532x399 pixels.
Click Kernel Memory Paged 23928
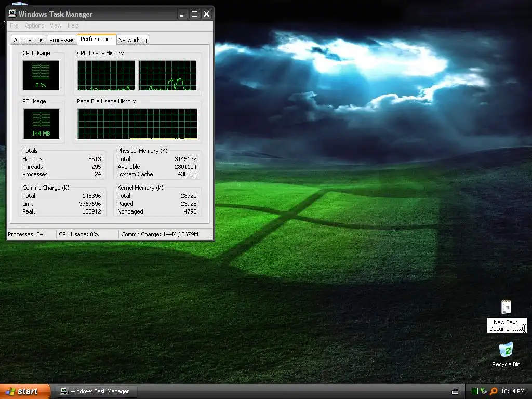(x=189, y=204)
